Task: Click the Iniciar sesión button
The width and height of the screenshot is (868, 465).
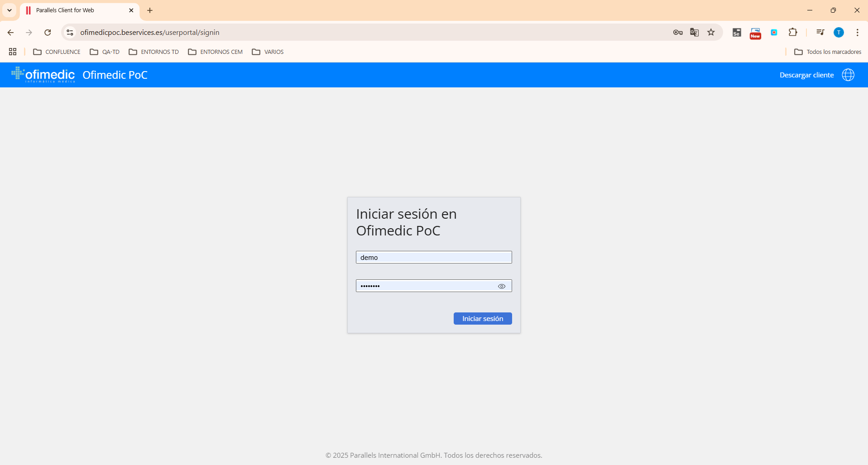Action: [482, 319]
